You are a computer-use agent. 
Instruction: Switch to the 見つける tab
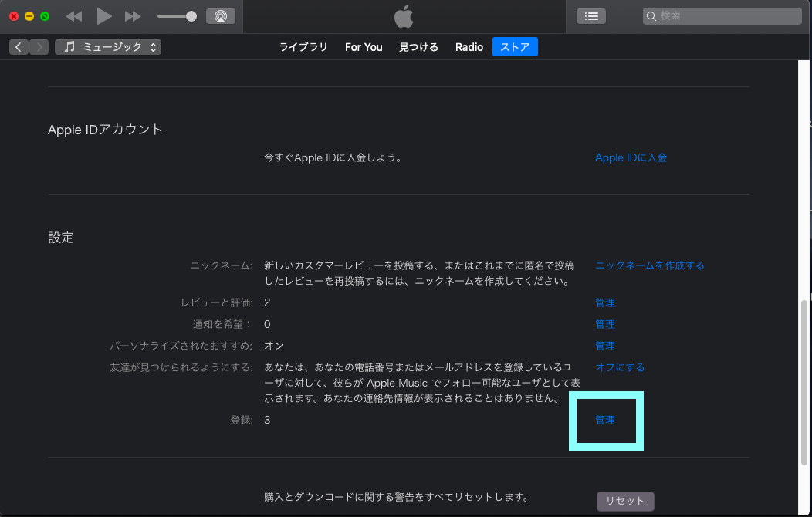click(418, 47)
